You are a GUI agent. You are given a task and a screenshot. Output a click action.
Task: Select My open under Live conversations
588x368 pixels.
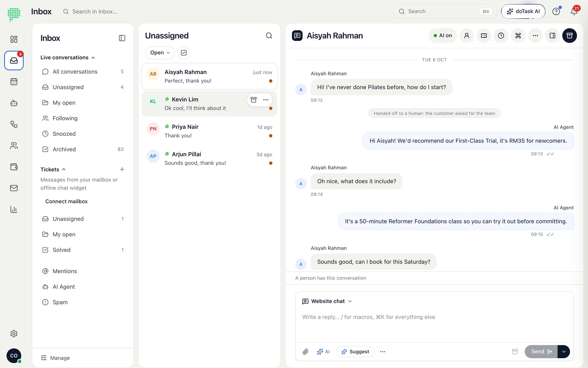coord(83,103)
